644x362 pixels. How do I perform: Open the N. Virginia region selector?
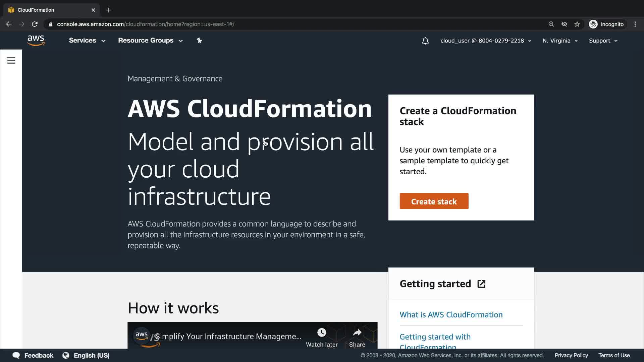[x=560, y=41]
